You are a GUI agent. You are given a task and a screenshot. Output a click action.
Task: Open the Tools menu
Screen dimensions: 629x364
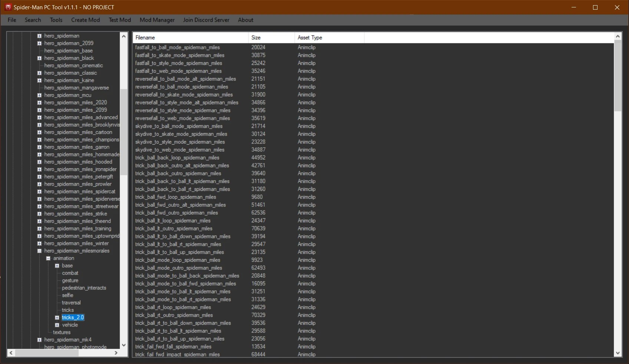56,20
